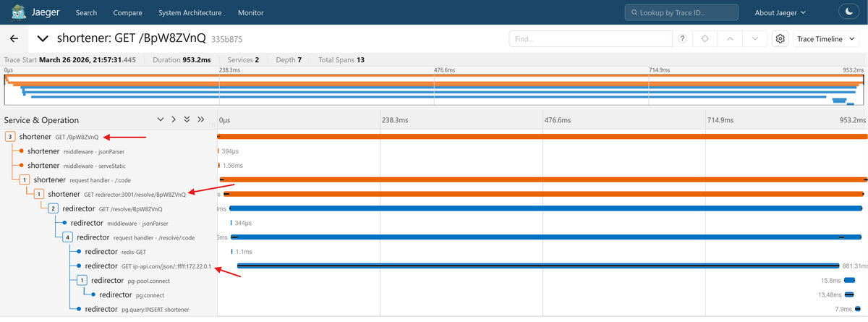Image resolution: width=868 pixels, height=322 pixels.
Task: Click the Find input field
Action: (x=590, y=39)
